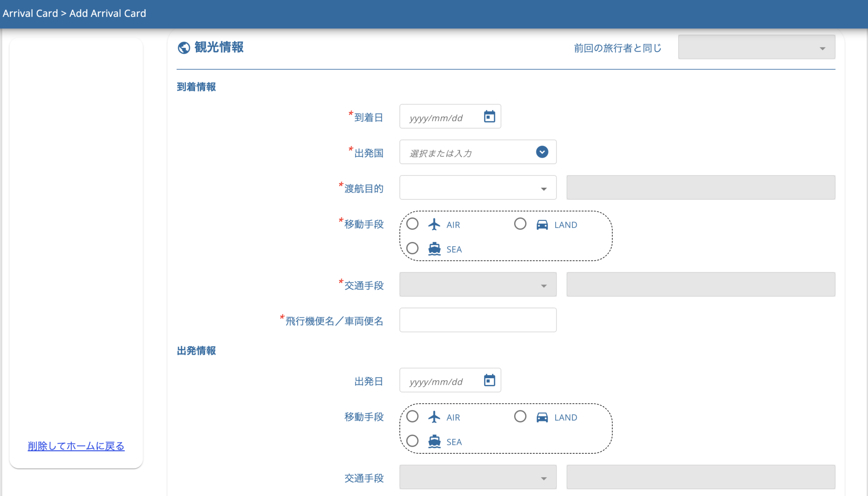Click the departure LAND car icon
This screenshot has width=868, height=496.
tap(542, 417)
